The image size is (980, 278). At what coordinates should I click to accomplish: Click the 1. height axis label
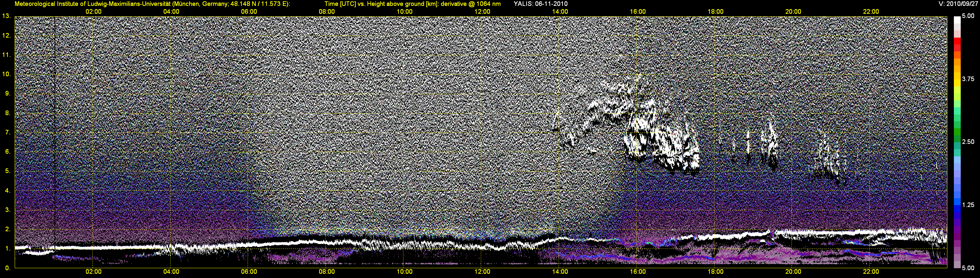8,249
